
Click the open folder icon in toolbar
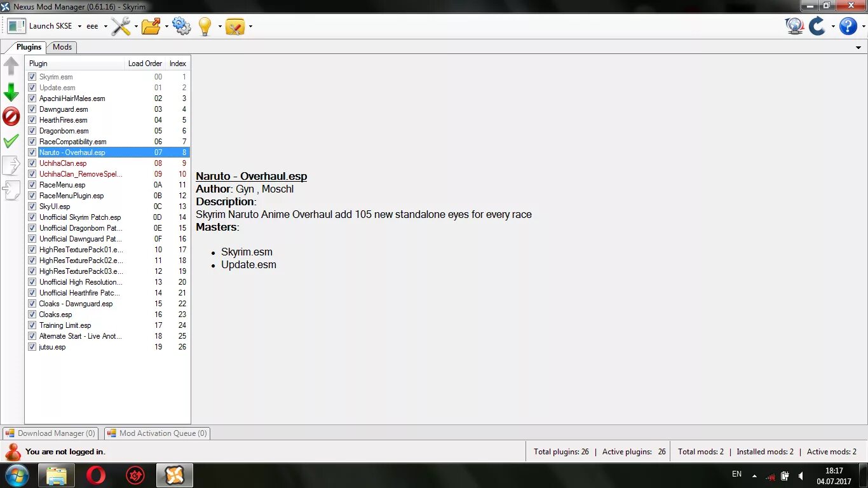click(151, 26)
